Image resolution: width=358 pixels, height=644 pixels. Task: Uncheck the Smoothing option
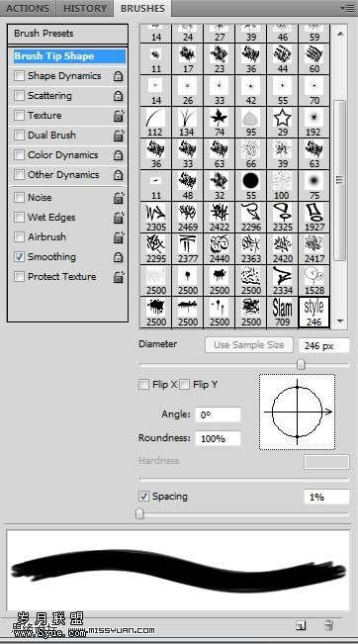coord(19,257)
